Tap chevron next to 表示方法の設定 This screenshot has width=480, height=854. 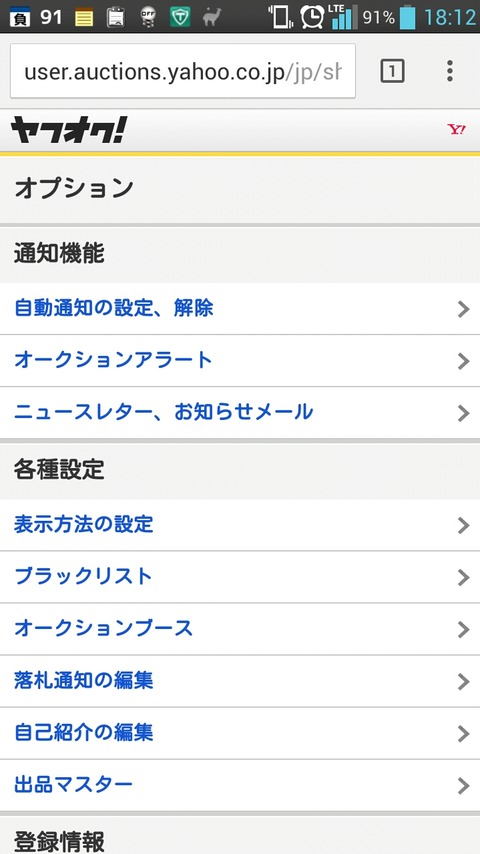463,525
